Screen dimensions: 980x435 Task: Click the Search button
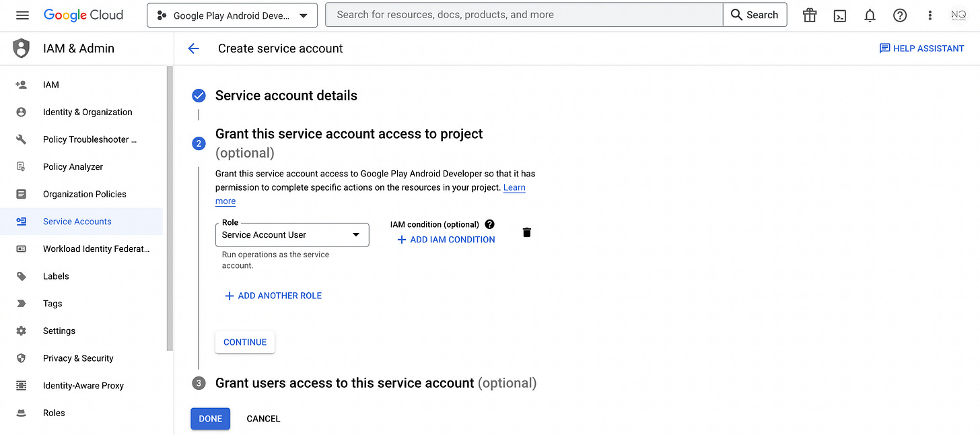[755, 15]
